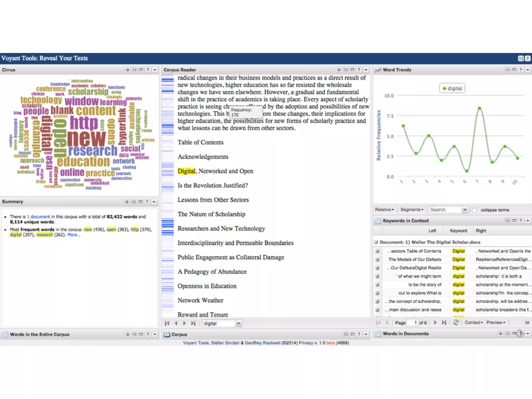Click the 'More...' link in Summary
The height and width of the screenshot is (399, 532).
(x=74, y=235)
